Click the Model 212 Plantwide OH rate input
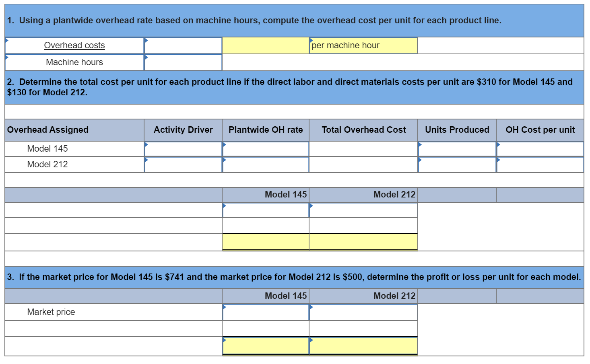 coord(266,165)
